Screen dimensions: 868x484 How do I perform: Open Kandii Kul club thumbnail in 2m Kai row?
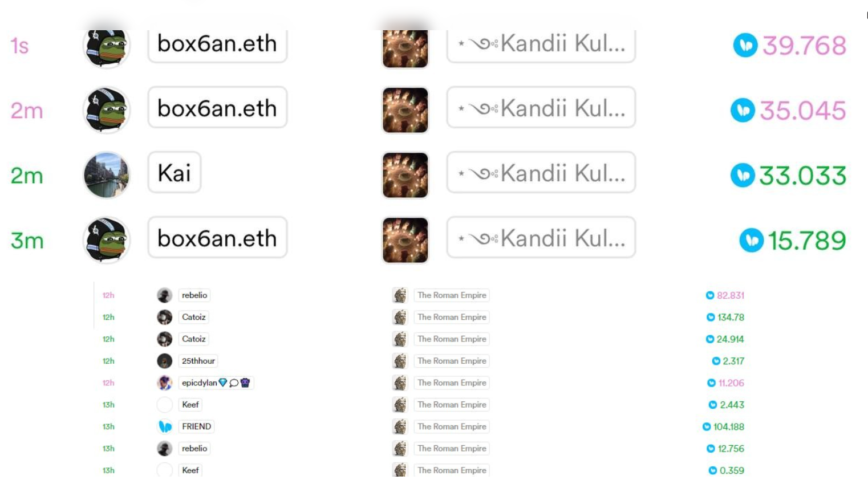pos(405,175)
